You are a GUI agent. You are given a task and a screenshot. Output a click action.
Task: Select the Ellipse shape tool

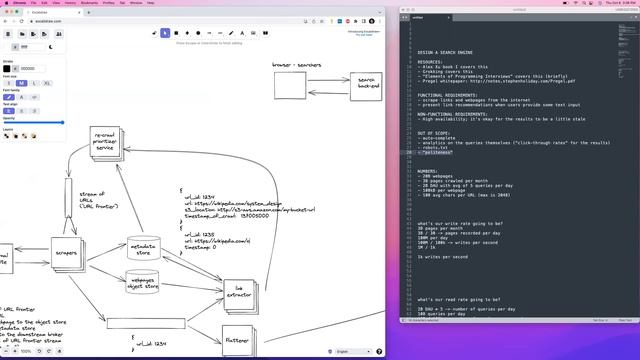[x=198, y=33]
